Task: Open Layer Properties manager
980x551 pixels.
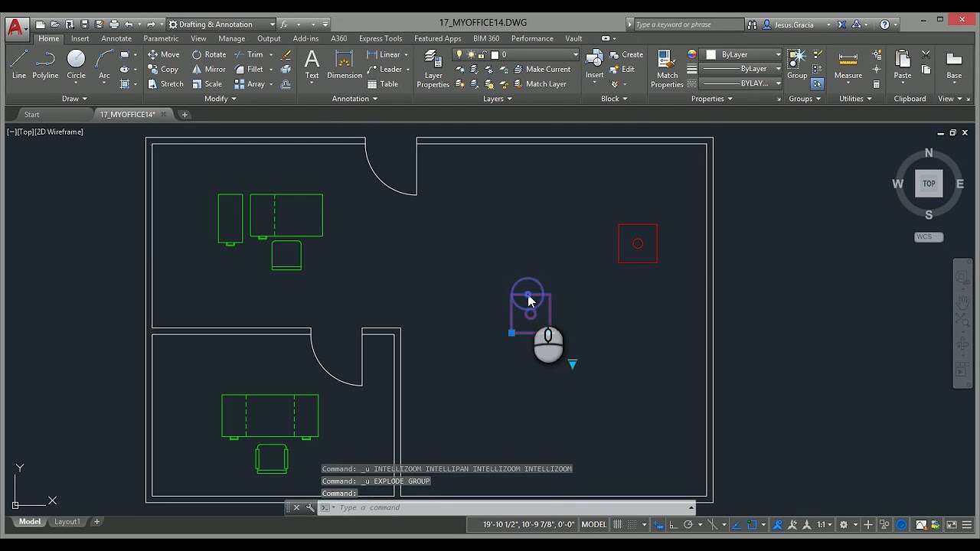Action: [x=433, y=69]
